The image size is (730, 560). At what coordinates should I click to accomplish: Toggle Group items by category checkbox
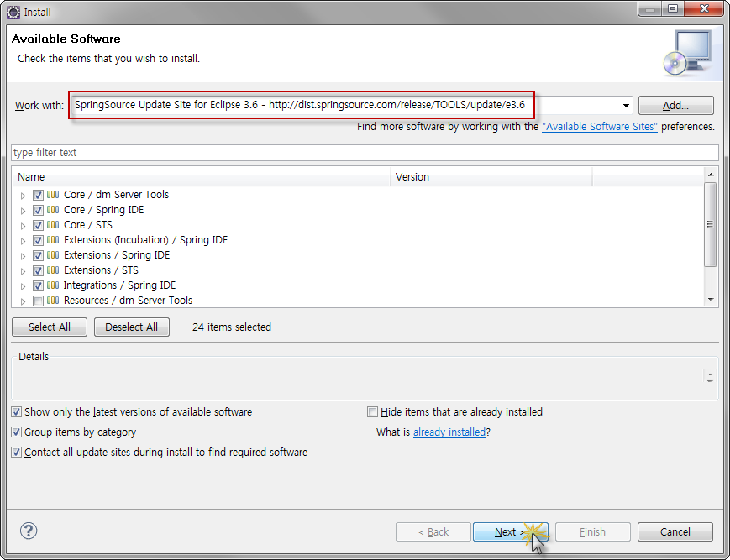[x=16, y=432]
